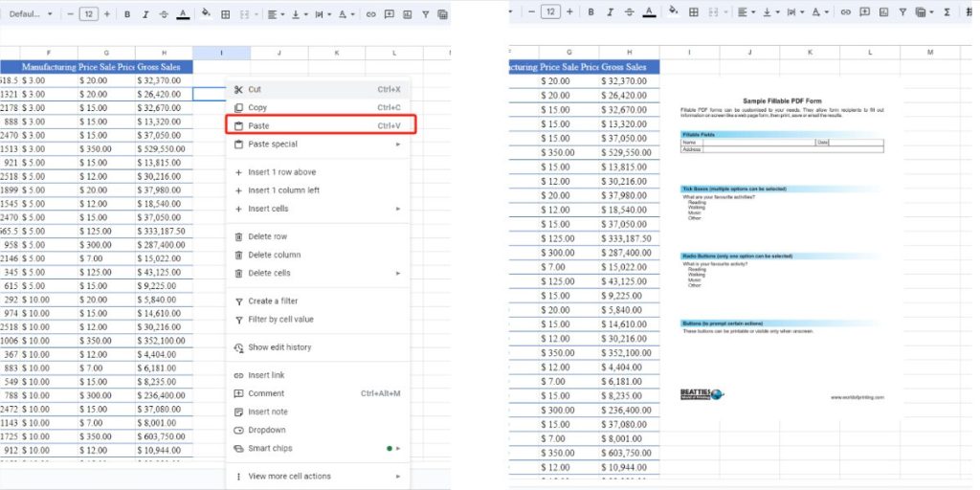Decrease font size in left spreadsheet toolbar
This screenshot has width=980, height=490.
click(x=70, y=13)
